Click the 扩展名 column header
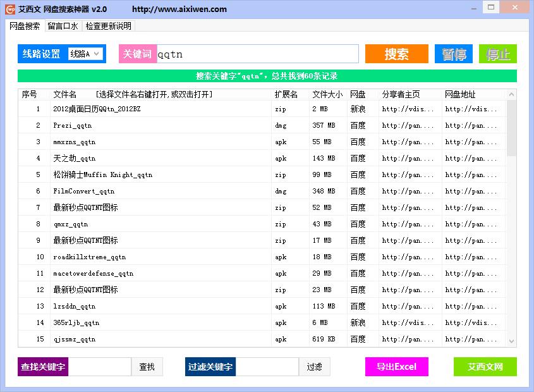This screenshot has width=534, height=392. click(286, 94)
